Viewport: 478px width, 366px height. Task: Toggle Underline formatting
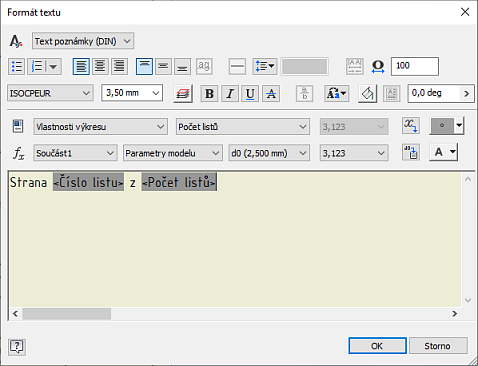coord(250,93)
